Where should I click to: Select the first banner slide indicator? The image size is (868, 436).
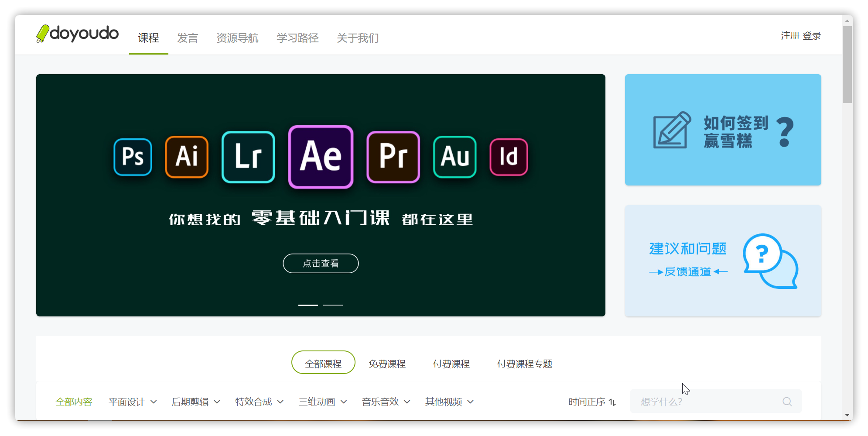(x=308, y=305)
